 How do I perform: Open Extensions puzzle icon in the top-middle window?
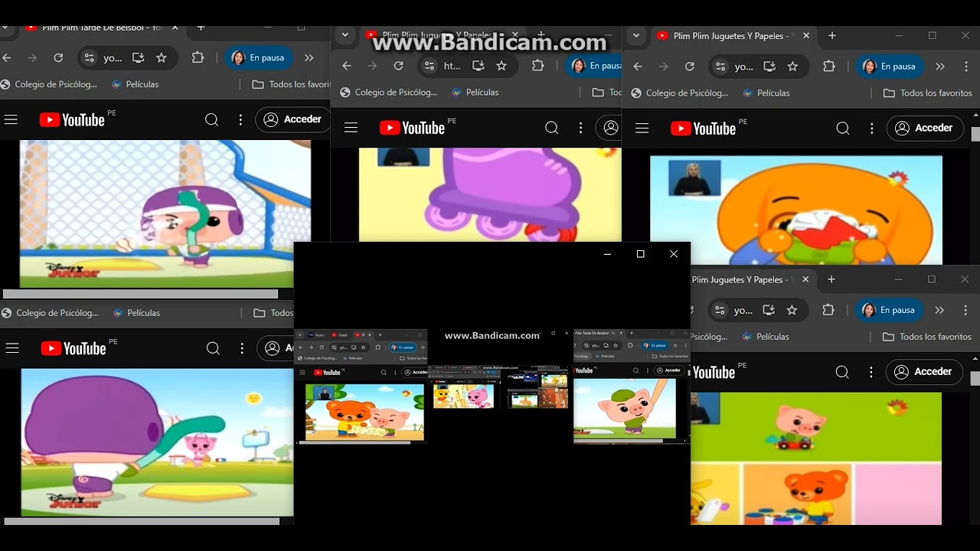537,66
